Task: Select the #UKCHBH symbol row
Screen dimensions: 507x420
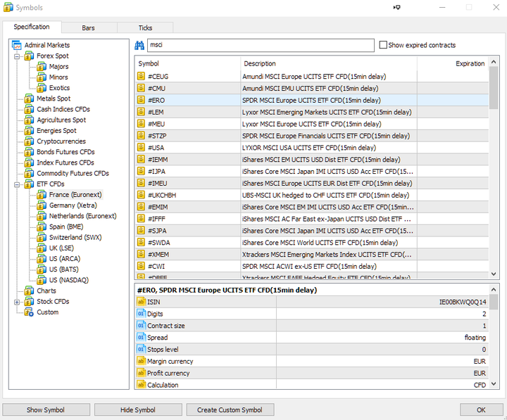Action: (312, 195)
